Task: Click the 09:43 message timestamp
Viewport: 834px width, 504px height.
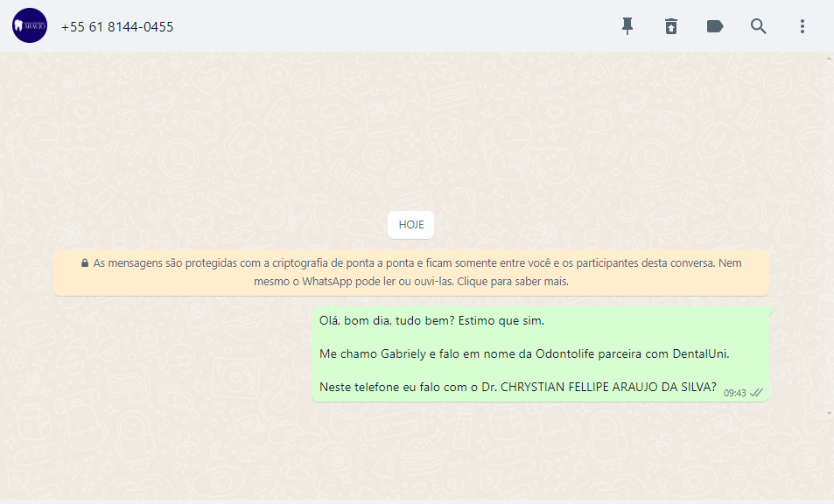Action: click(734, 394)
